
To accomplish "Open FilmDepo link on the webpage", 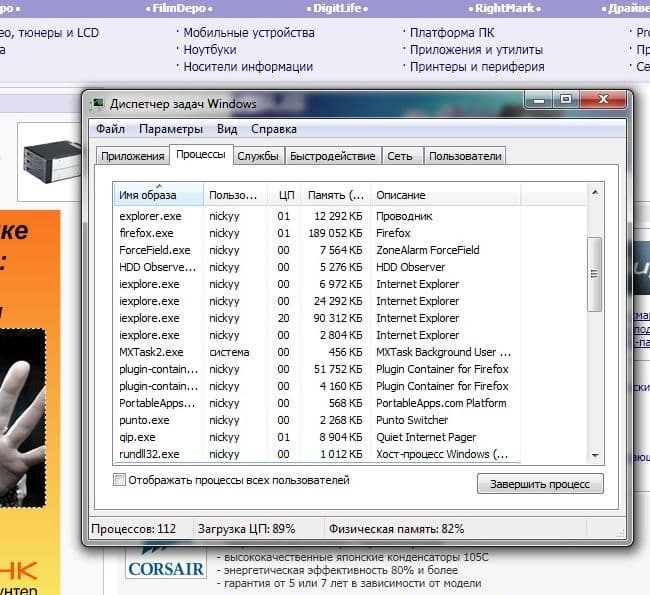I will (x=179, y=8).
